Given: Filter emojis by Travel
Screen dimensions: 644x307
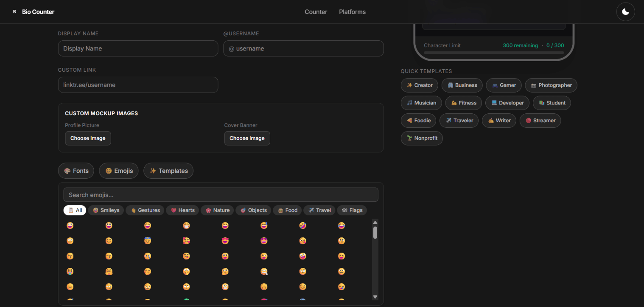Looking at the screenshot, I should [319, 210].
